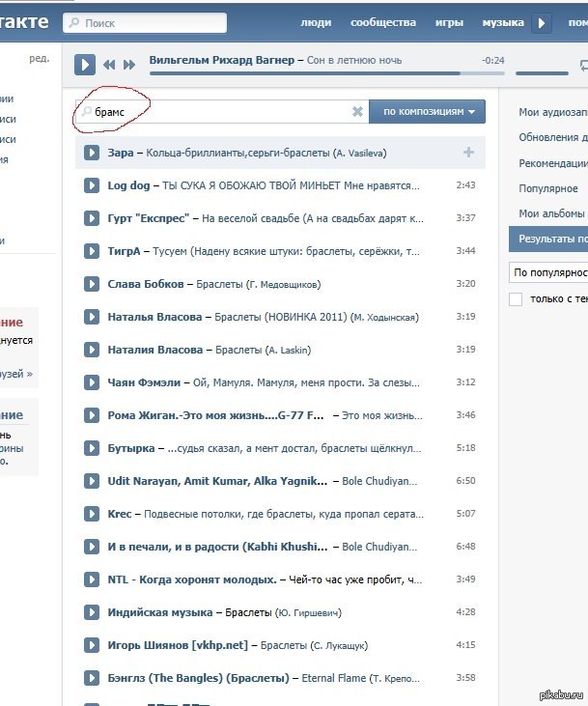Open люди in top menu

click(316, 22)
